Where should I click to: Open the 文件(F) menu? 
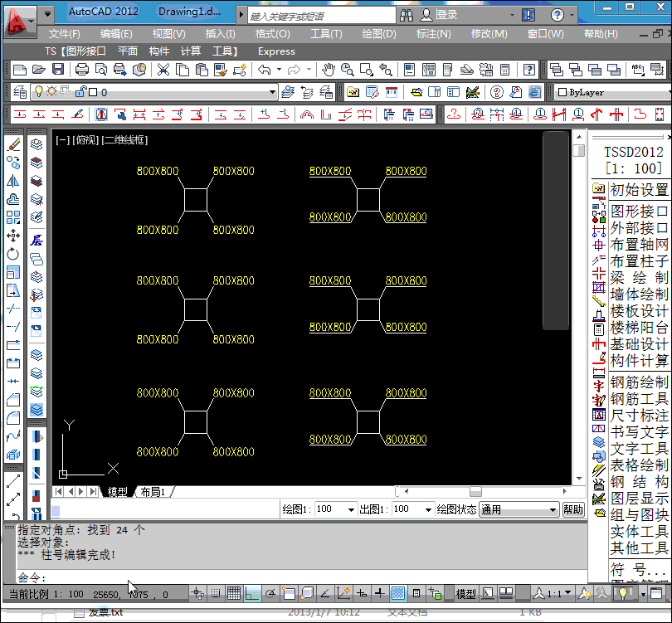pos(64,33)
